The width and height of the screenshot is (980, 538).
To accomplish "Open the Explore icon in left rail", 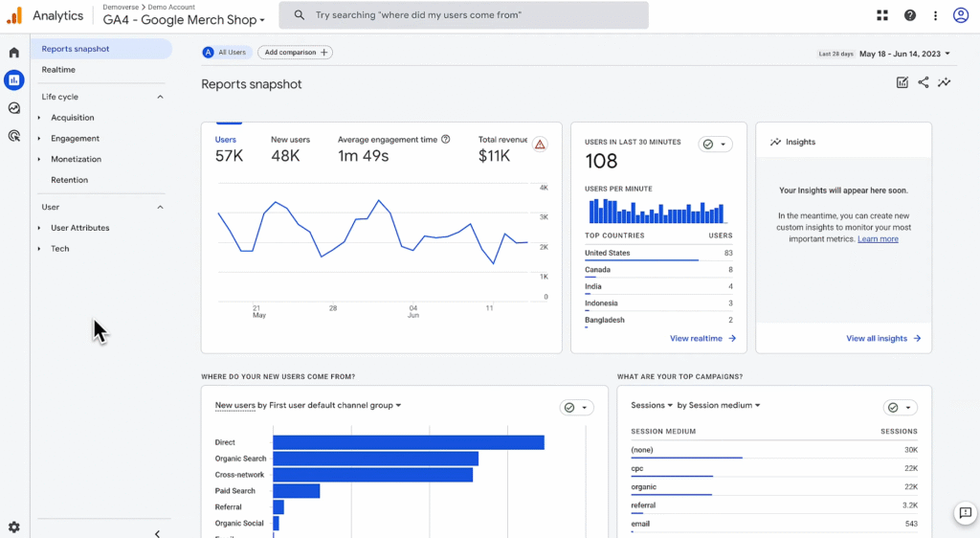I will coord(13,108).
